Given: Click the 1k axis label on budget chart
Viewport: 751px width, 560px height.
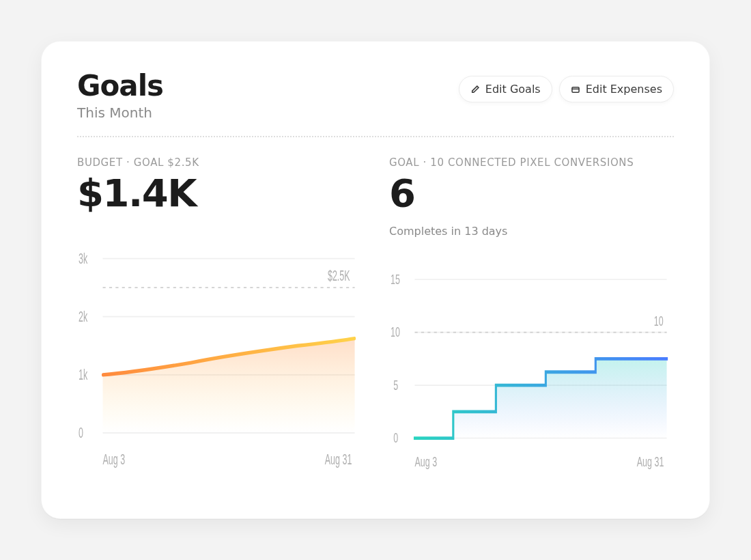Looking at the screenshot, I should click(x=83, y=375).
